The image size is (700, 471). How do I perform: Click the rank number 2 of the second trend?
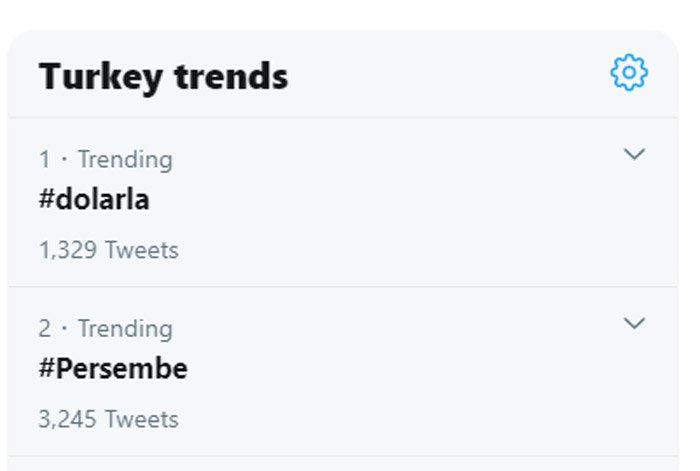[45, 329]
